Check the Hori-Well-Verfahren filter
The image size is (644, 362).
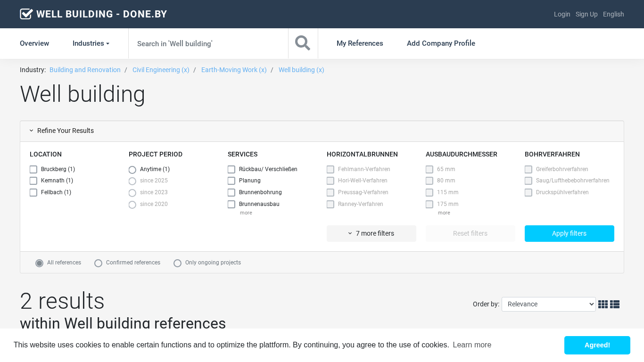click(330, 181)
